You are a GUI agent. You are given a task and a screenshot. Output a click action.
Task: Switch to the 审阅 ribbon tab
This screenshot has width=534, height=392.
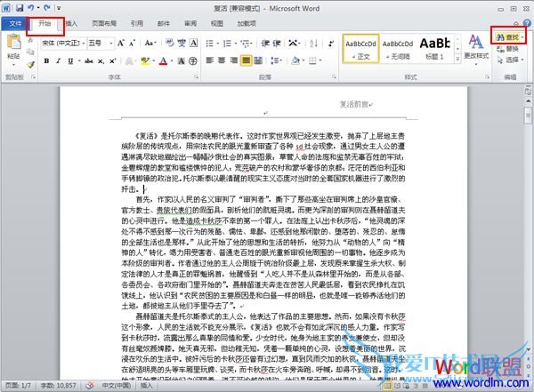point(190,23)
